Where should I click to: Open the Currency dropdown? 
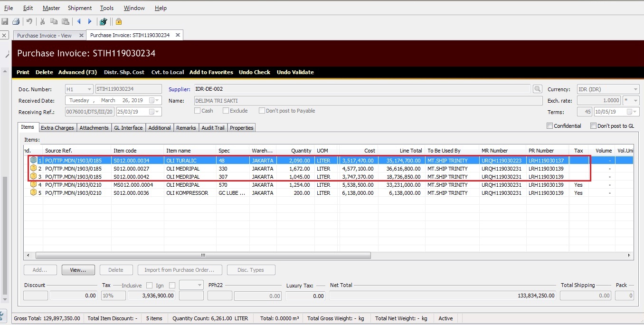(635, 89)
